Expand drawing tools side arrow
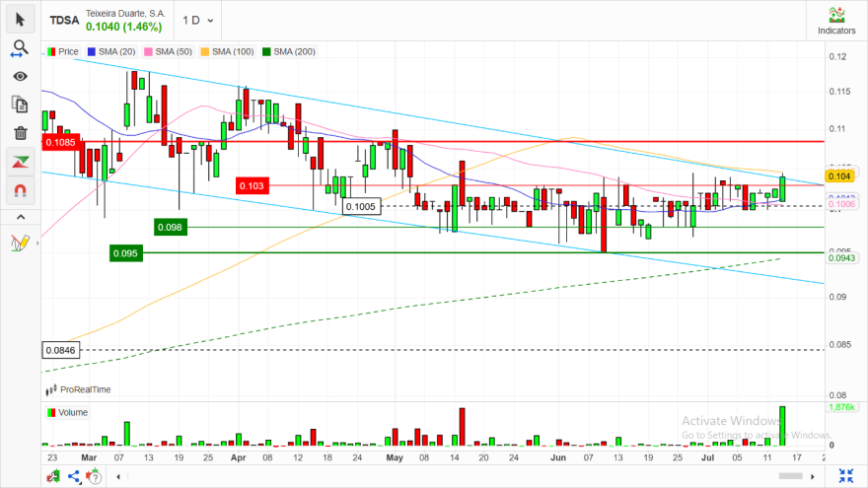868x488 pixels. tap(37, 243)
